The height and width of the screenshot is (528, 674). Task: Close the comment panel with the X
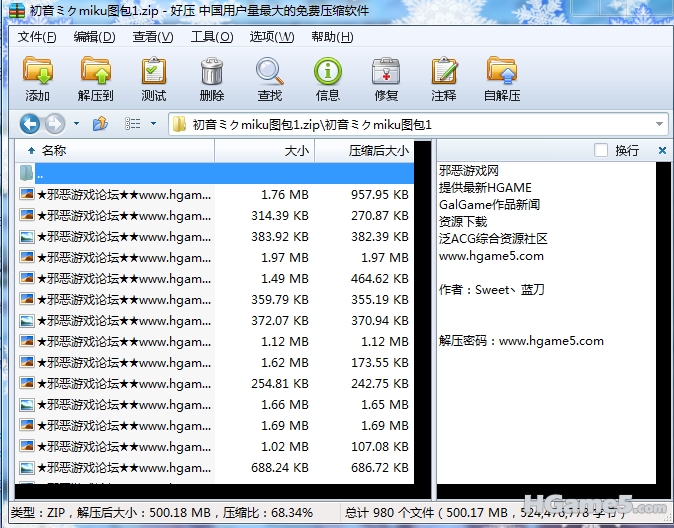coord(662,150)
